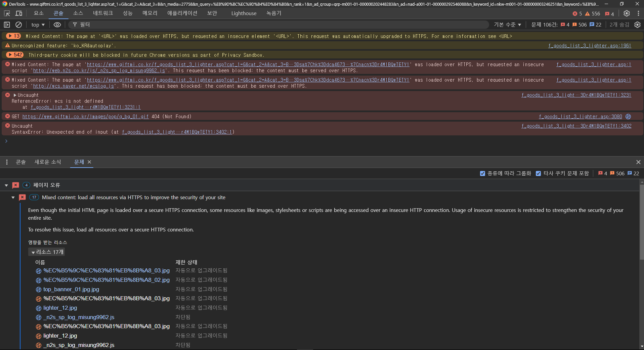Viewport: 644px width, 350px height.
Task: Switch to the 소스 panel tab
Action: click(x=78, y=13)
